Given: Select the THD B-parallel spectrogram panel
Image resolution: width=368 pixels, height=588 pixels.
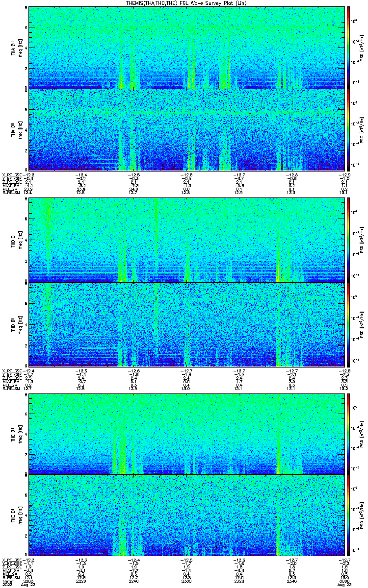Looking at the screenshot, I should pyautogui.click(x=186, y=324).
